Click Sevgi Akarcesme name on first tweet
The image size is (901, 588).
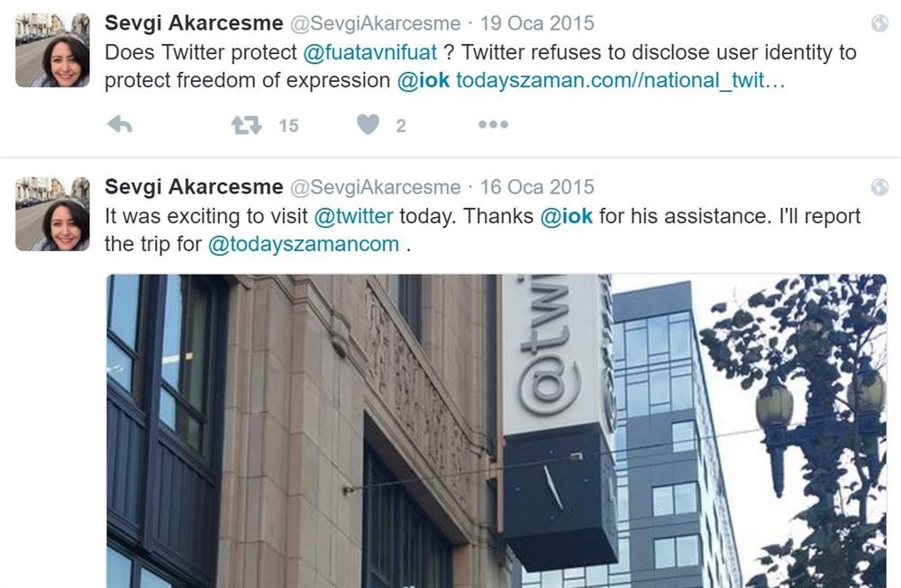195,23
